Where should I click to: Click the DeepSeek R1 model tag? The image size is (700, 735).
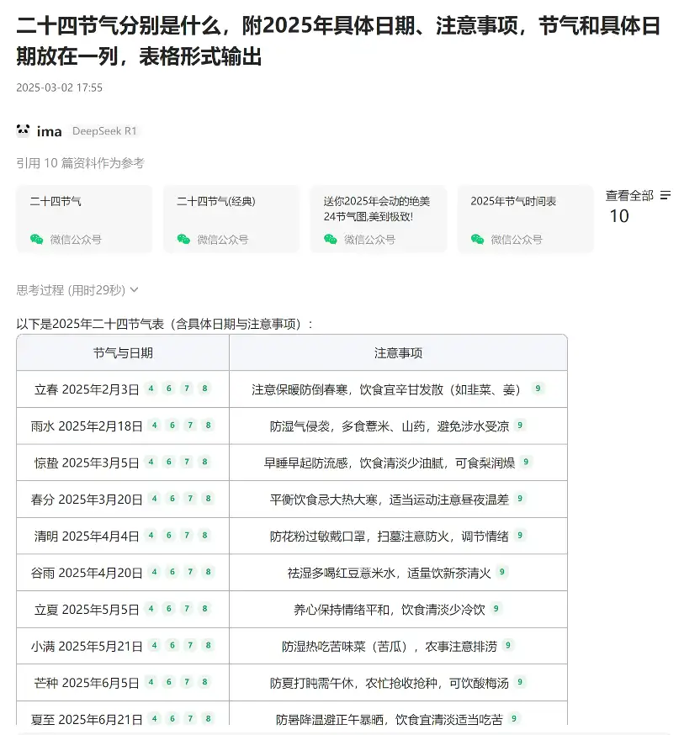[x=104, y=131]
